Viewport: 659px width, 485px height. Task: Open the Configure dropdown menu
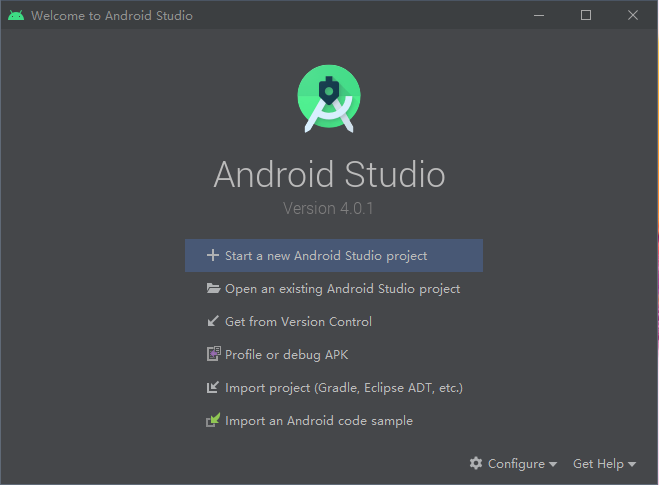pos(513,464)
